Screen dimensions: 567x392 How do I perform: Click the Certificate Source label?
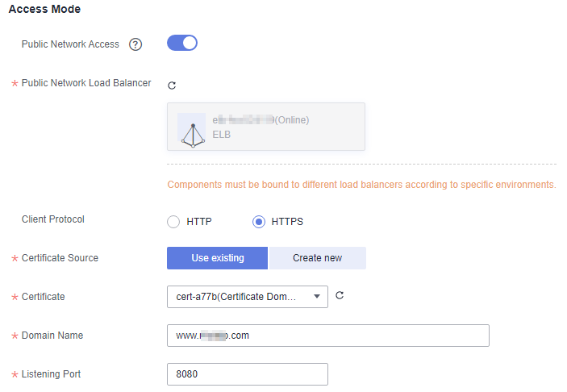point(60,258)
